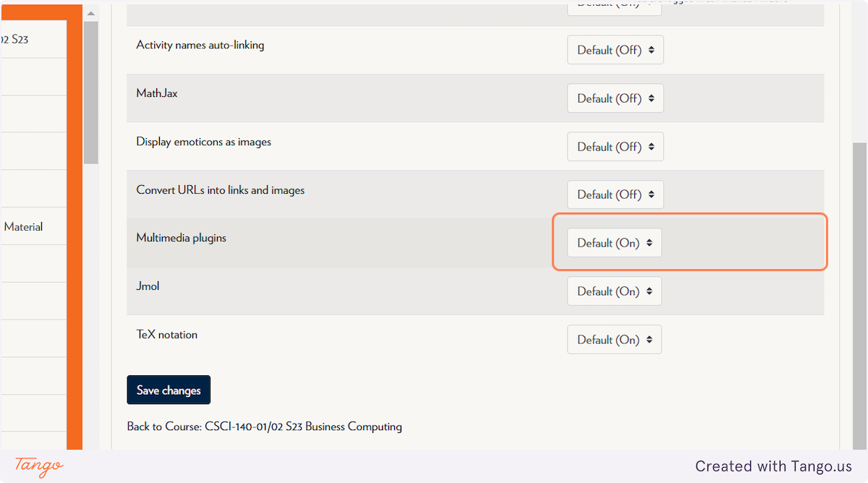Click the Display emoticons as images label
Screen dimensions: 868x483
pyautogui.click(x=204, y=142)
